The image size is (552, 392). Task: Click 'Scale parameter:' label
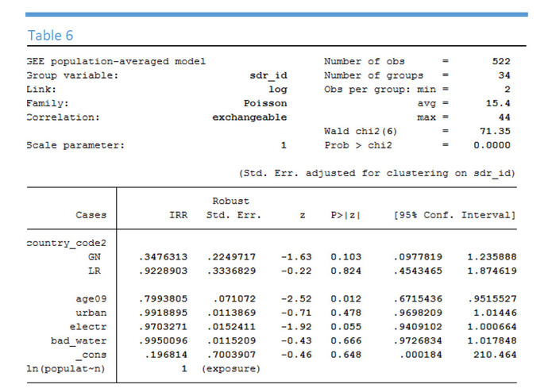click(75, 145)
